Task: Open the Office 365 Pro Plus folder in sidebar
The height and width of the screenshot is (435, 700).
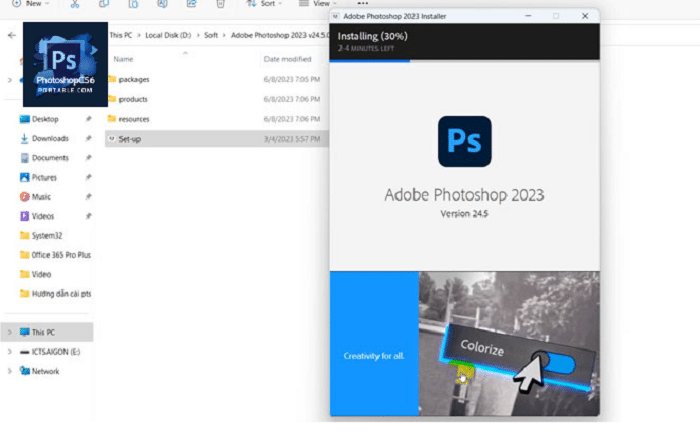Action: 61,255
